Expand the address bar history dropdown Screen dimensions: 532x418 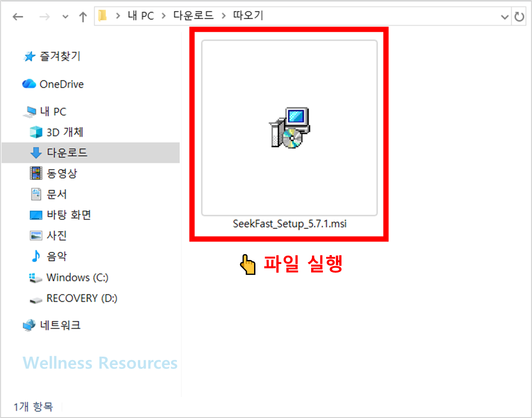[x=505, y=17]
